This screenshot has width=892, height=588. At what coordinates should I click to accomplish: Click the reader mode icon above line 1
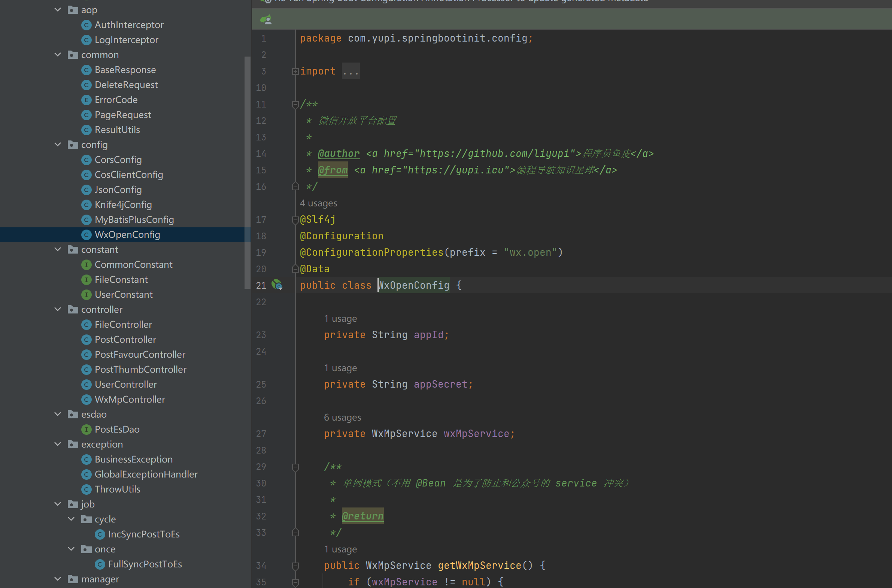[266, 19]
